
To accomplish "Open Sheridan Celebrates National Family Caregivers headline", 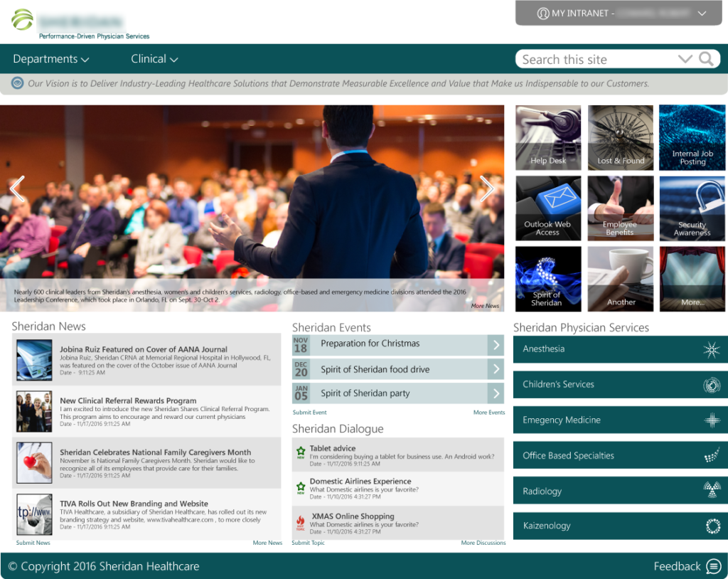I will 156,452.
